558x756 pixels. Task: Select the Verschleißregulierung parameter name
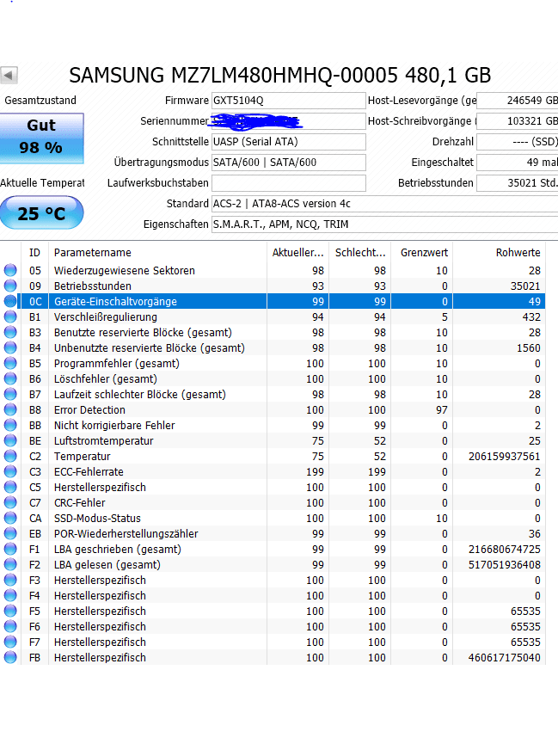coord(106,317)
